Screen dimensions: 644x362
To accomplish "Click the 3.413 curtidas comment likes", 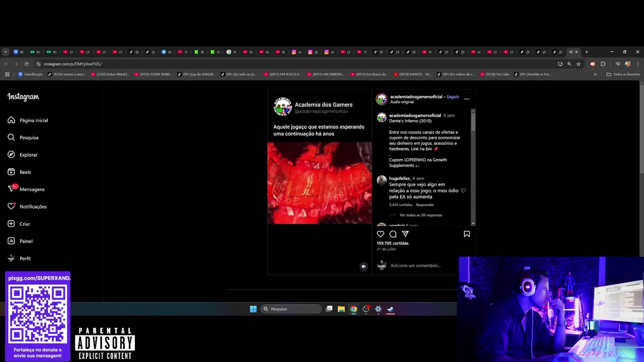I will [x=400, y=205].
